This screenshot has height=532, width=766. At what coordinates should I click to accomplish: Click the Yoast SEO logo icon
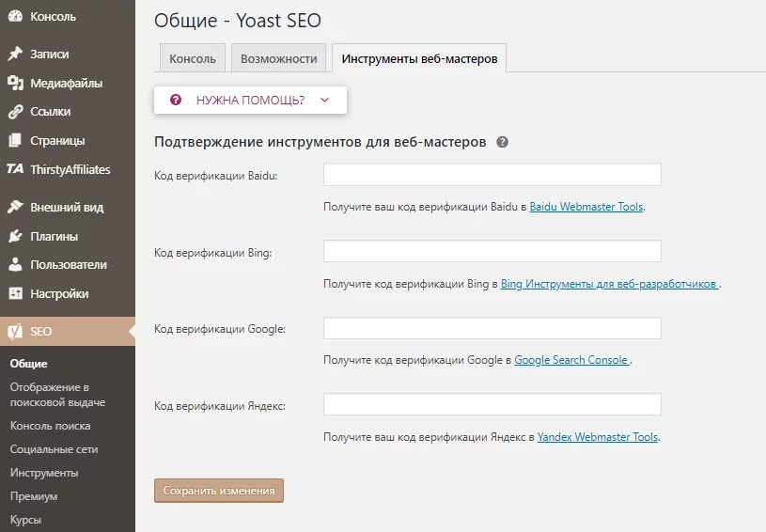[15, 331]
